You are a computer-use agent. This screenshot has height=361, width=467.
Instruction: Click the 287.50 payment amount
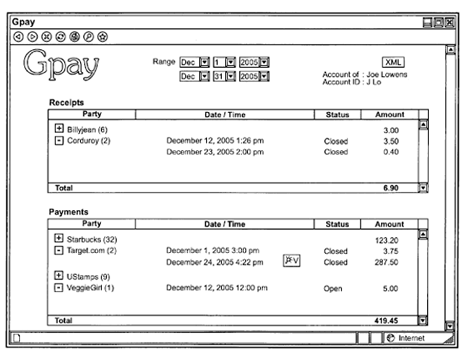pyautogui.click(x=386, y=262)
